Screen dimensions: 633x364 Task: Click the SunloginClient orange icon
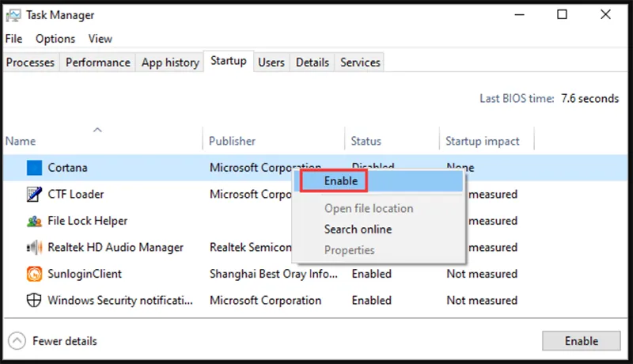click(34, 274)
